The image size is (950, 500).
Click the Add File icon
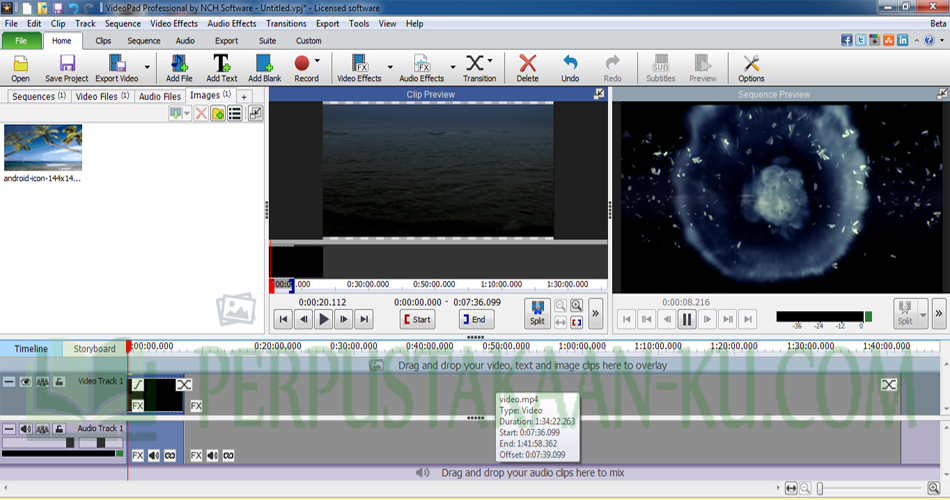click(x=179, y=68)
